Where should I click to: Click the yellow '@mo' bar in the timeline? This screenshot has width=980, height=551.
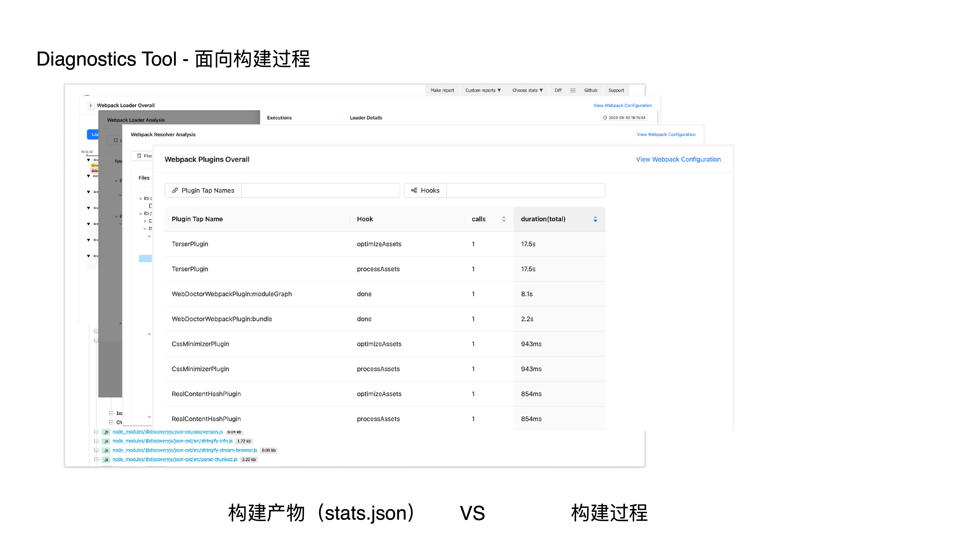pyautogui.click(x=94, y=166)
